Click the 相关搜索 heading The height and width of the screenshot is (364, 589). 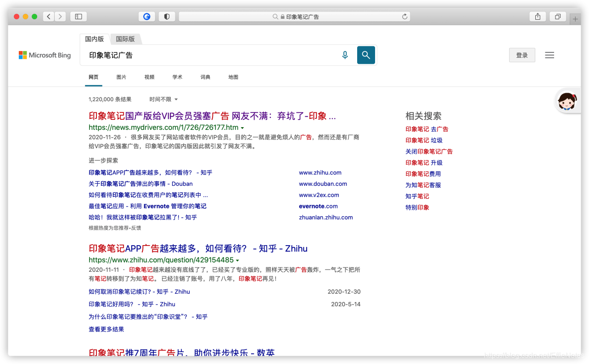(x=423, y=116)
